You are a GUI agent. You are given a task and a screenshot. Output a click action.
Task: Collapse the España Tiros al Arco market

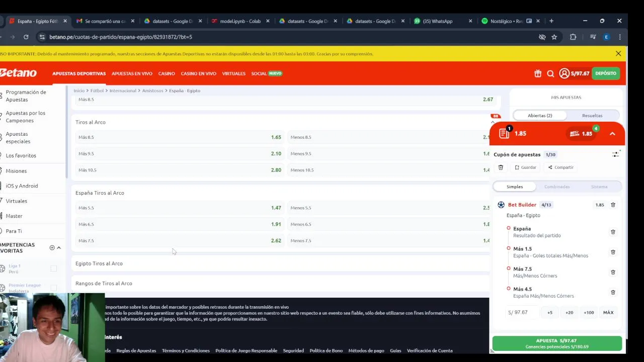pyautogui.click(x=281, y=193)
